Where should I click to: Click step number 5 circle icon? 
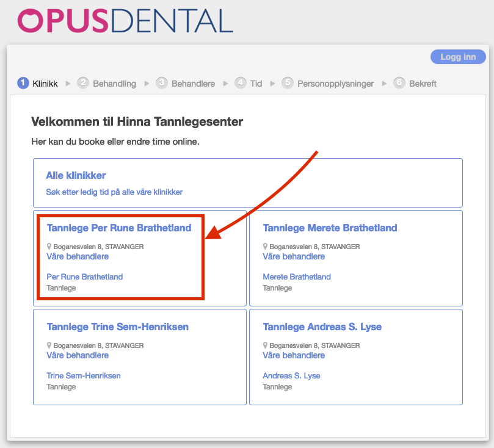[288, 83]
